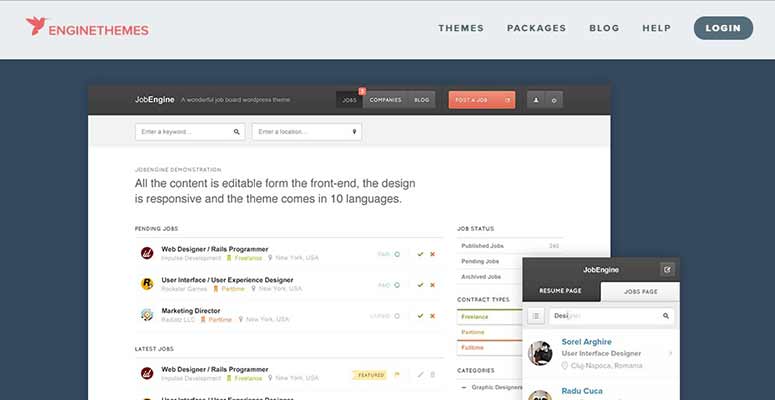
Task: Click the Enter a keyword search field
Action: pyautogui.click(x=190, y=132)
